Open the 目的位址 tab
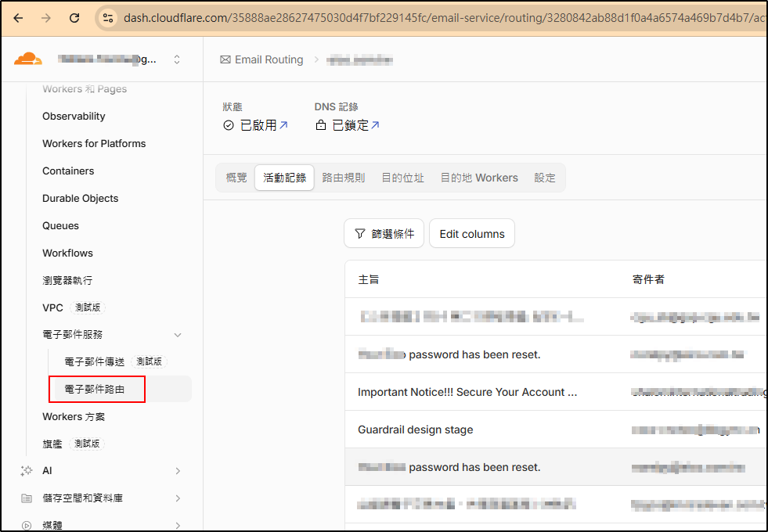 (x=402, y=178)
